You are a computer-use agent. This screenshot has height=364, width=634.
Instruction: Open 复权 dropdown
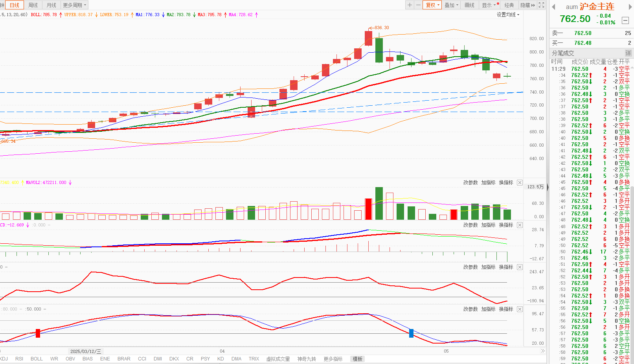(432, 5)
